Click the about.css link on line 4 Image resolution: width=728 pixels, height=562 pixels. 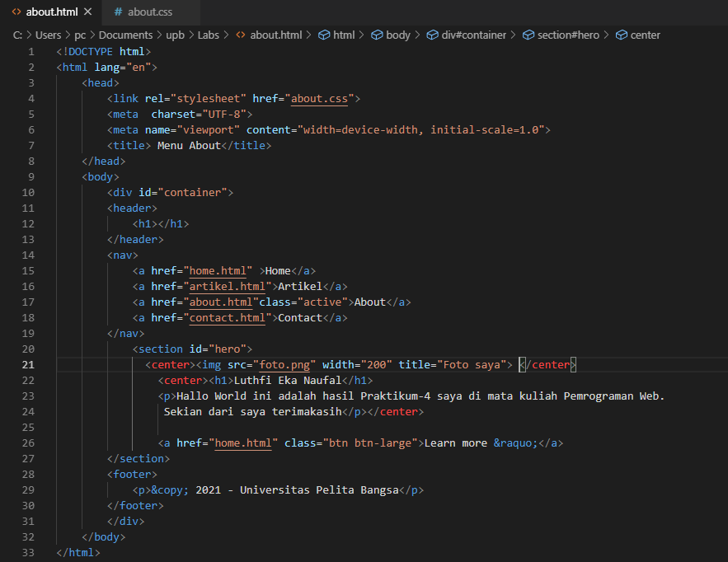[319, 98]
